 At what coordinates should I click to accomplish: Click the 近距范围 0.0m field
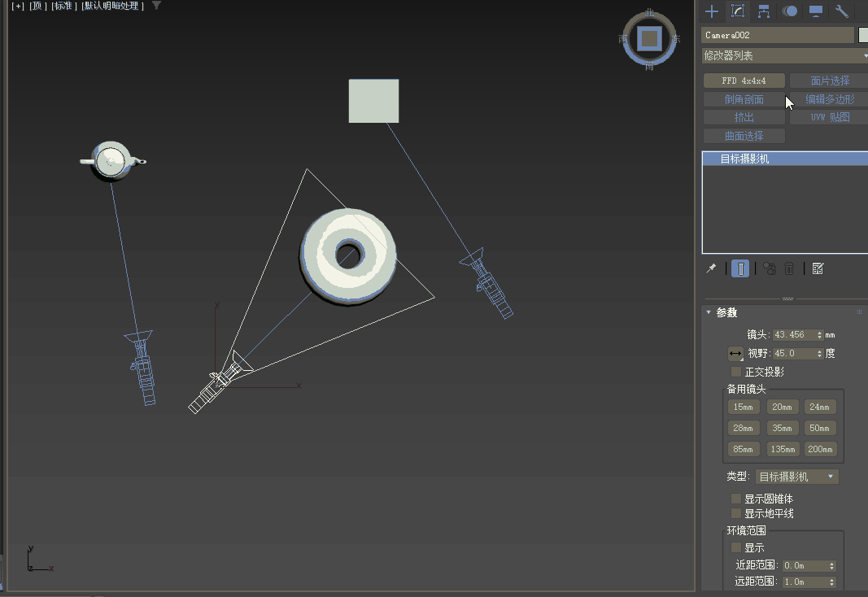click(805, 565)
